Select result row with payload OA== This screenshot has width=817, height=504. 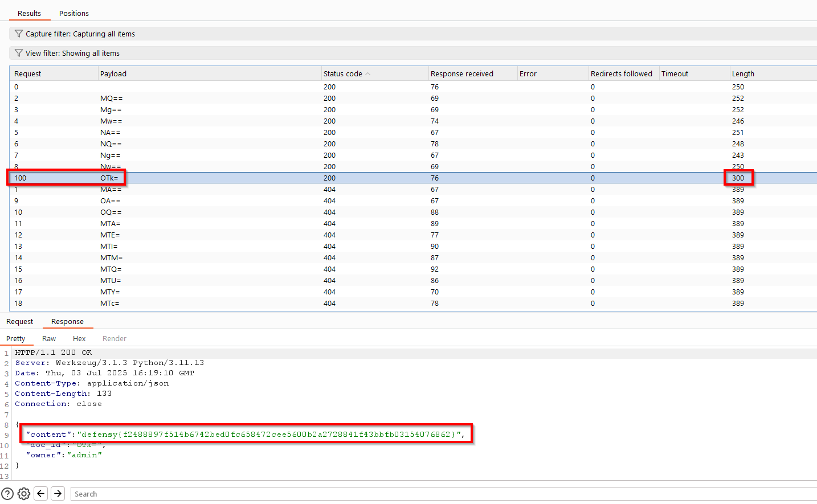point(413,201)
